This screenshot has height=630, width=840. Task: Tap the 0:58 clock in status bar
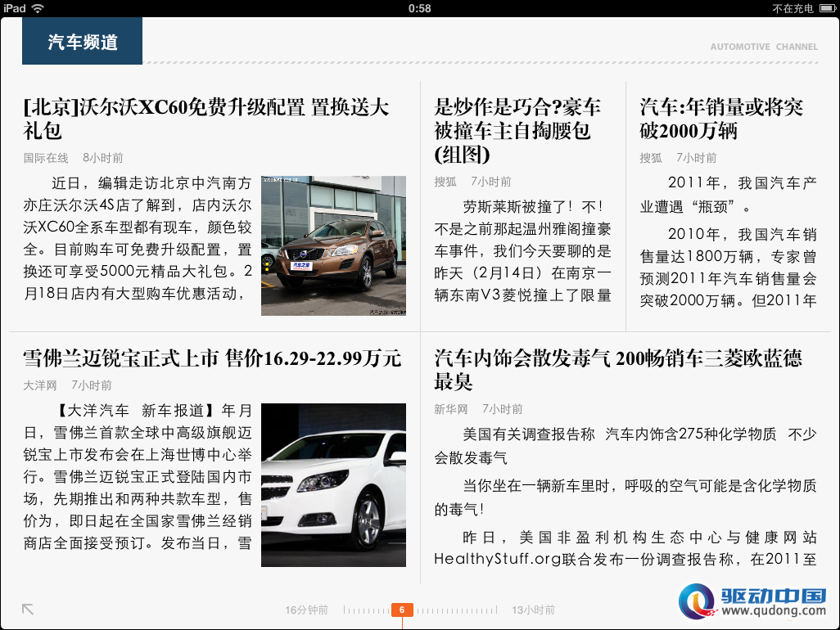click(x=419, y=8)
